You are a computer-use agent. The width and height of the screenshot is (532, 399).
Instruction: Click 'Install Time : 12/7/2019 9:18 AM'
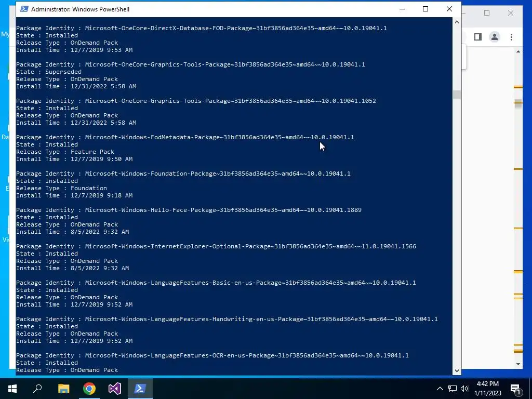(74, 195)
